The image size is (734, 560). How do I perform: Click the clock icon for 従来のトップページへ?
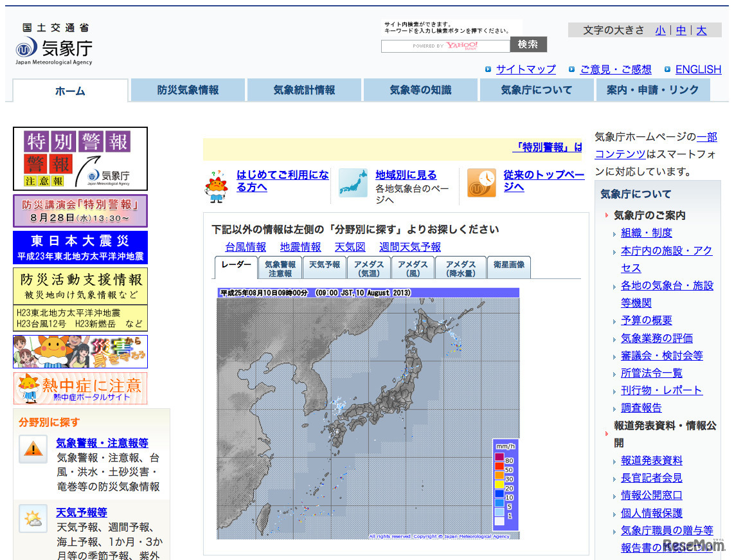click(x=481, y=182)
